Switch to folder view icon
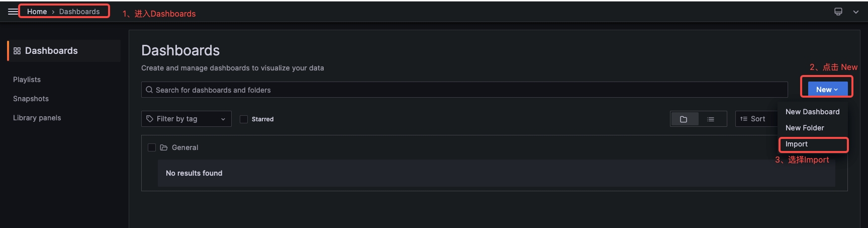Screen dimensions: 868x228 click(684, 119)
